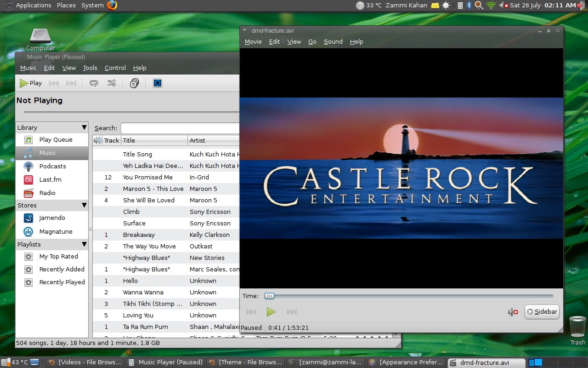
Task: Click the muted volume icon in video player
Action: tap(513, 312)
